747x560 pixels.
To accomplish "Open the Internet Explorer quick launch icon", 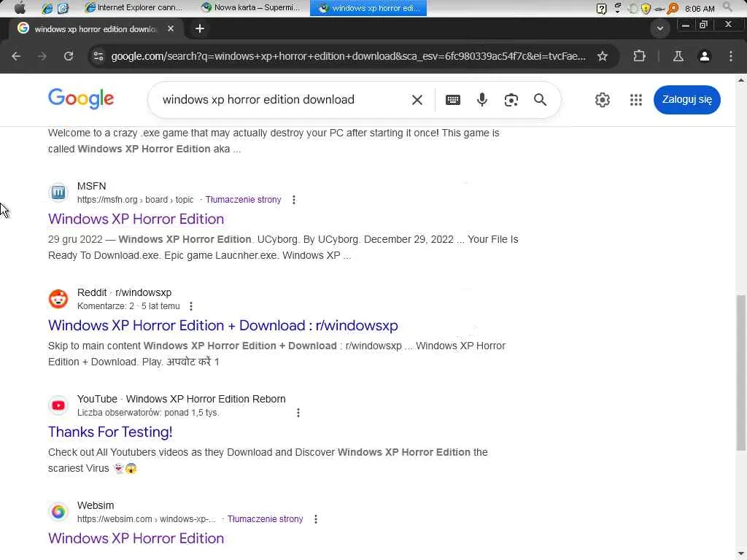I will click(x=47, y=8).
